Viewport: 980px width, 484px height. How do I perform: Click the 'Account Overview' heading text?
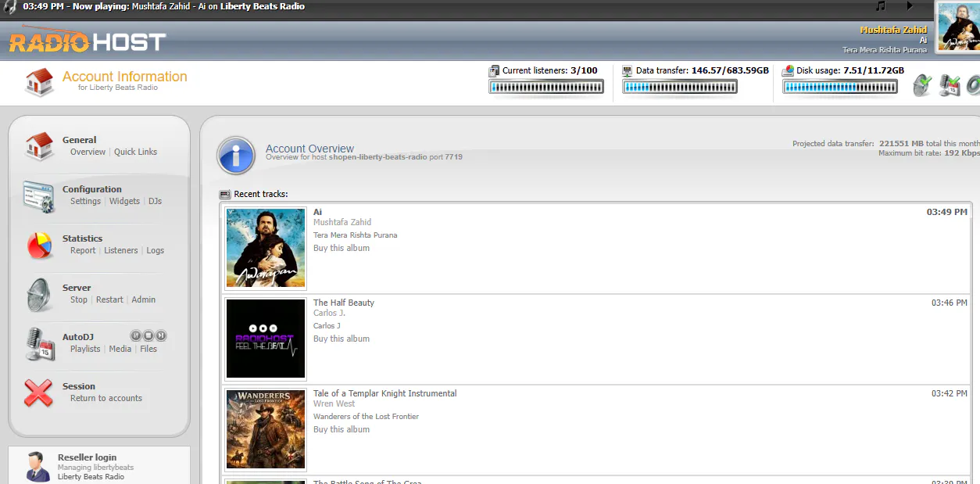309,149
